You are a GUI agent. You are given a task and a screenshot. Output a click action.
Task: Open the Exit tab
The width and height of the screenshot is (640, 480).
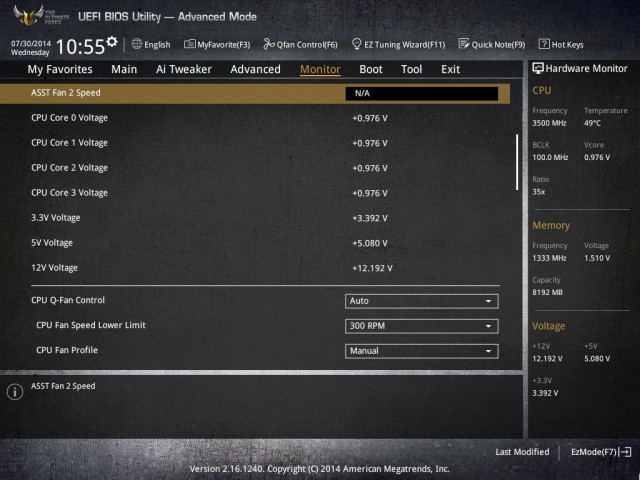point(450,69)
